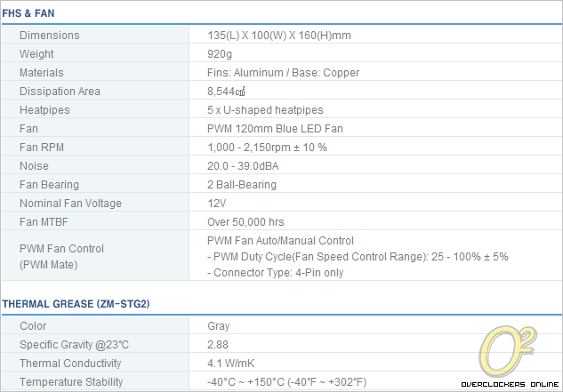Screen dimensions: 563x392
Task: Select the PWM Fan Control label
Action: click(x=61, y=249)
